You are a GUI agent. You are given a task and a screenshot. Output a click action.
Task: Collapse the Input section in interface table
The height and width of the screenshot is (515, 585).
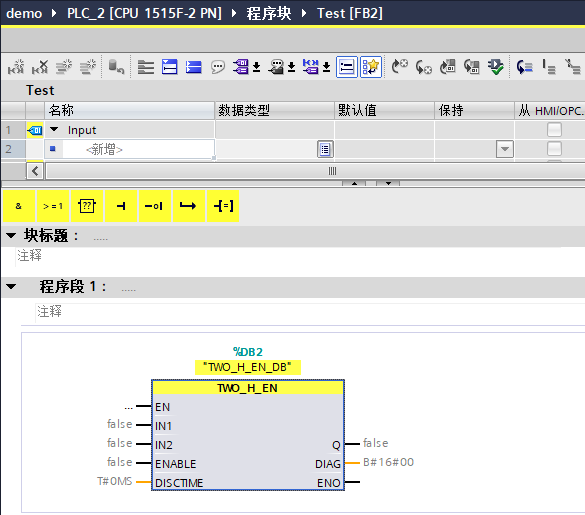tap(54, 129)
